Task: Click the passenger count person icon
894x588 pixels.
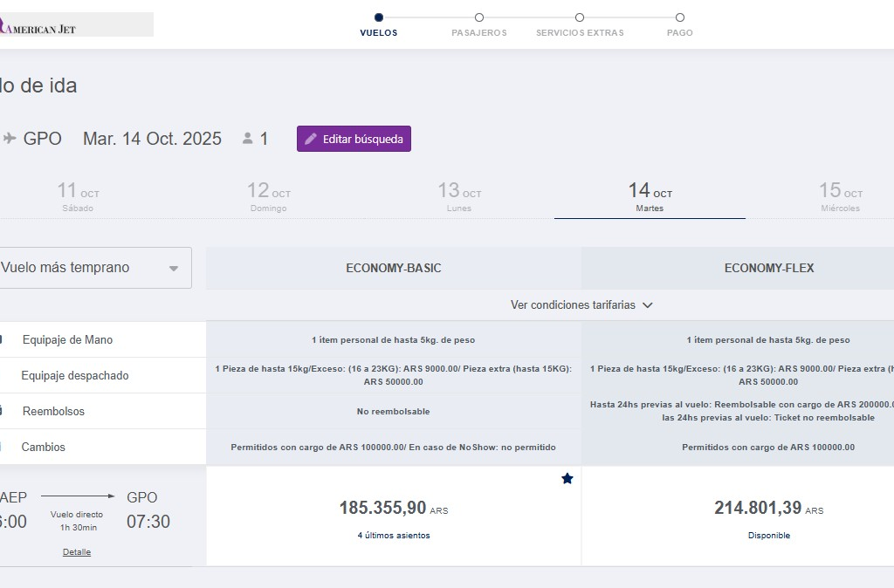Action: 247,139
